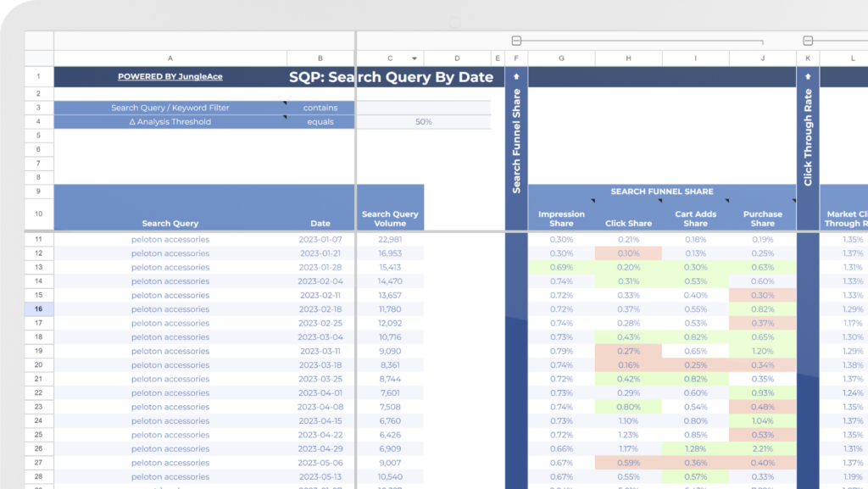Select the purchase share cell 2.21%
868x489 pixels.
pos(762,448)
